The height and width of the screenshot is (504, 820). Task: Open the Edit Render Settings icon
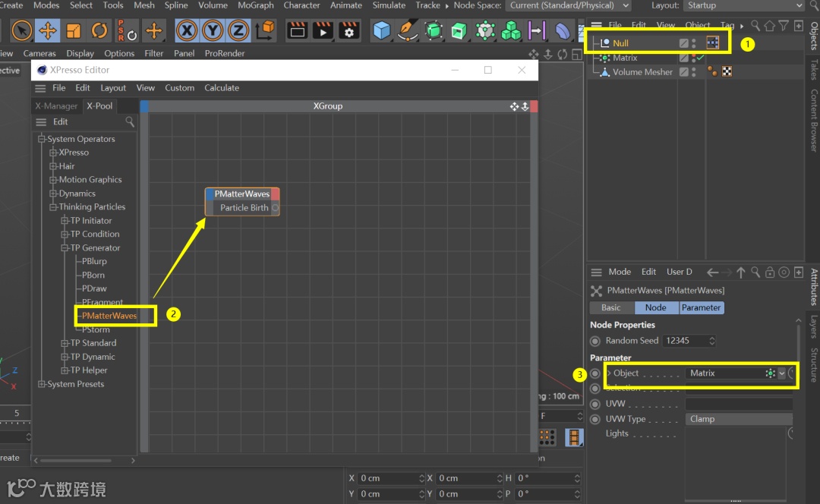coord(349,31)
